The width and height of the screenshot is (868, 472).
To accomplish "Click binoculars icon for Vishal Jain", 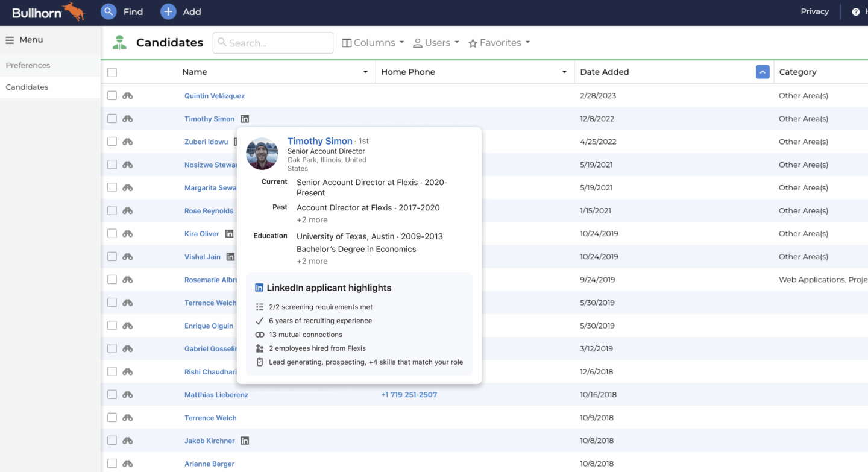I will point(127,256).
